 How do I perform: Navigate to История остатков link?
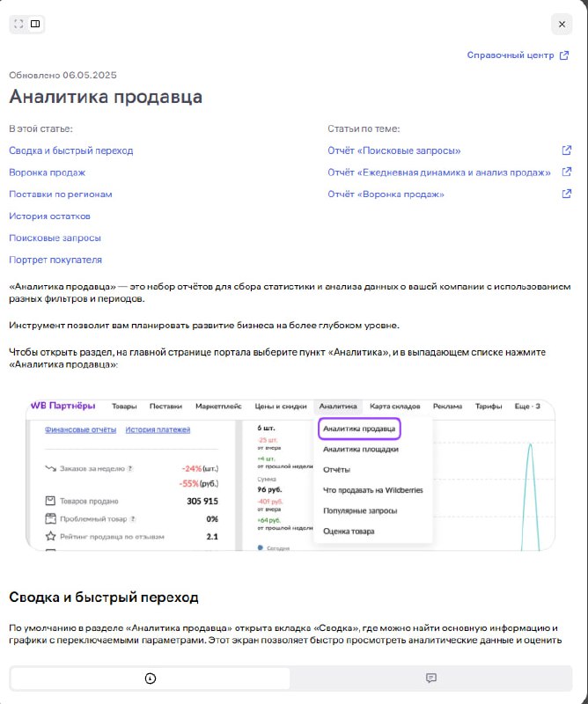pos(49,216)
